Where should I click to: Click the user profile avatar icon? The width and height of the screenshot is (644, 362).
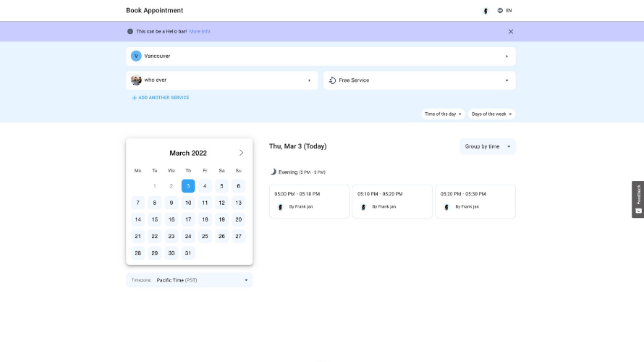[486, 11]
